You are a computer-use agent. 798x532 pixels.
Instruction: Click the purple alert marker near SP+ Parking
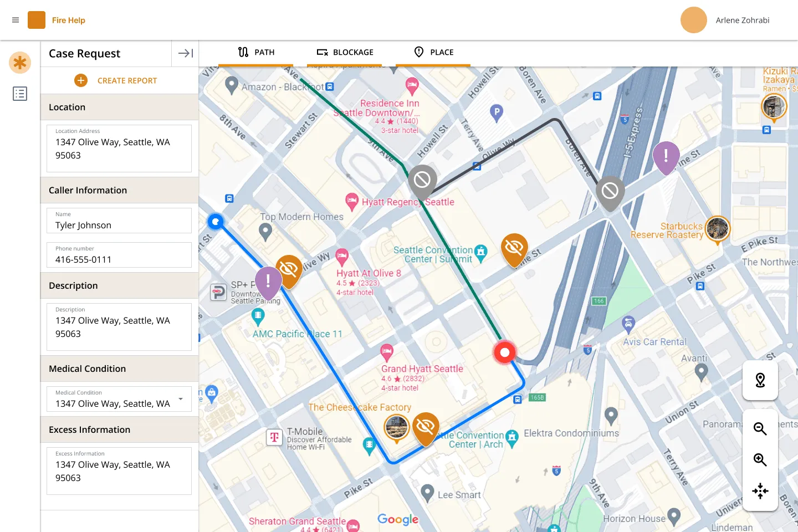pos(268,283)
